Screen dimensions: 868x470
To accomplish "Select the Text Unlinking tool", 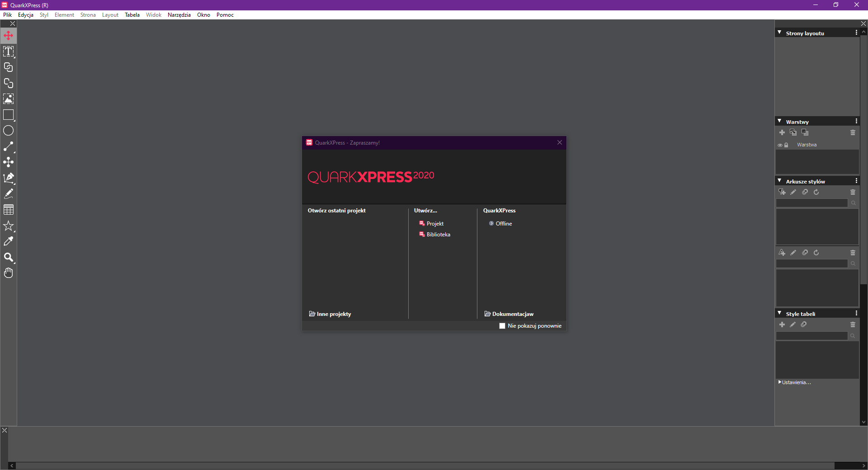I will click(x=9, y=83).
